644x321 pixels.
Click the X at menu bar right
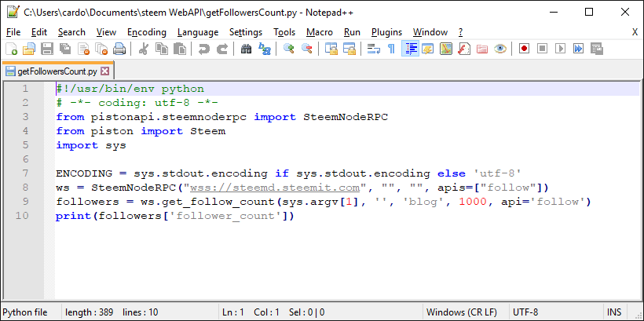635,32
